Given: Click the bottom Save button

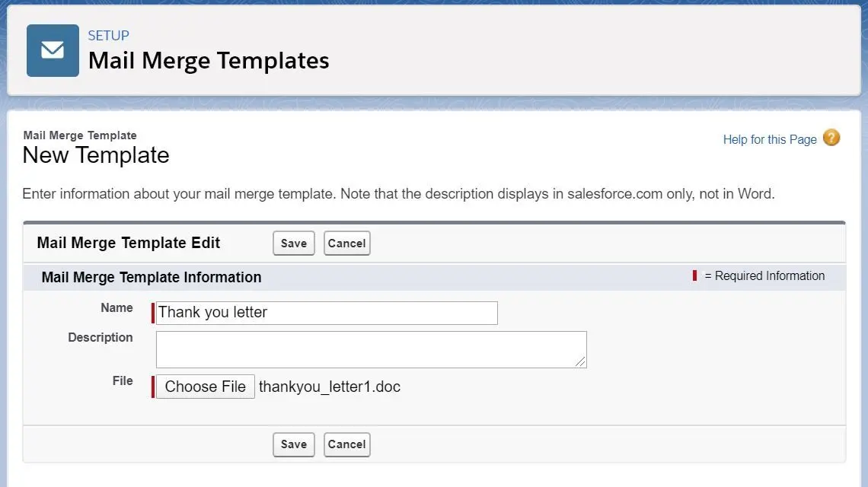Looking at the screenshot, I should (x=293, y=444).
